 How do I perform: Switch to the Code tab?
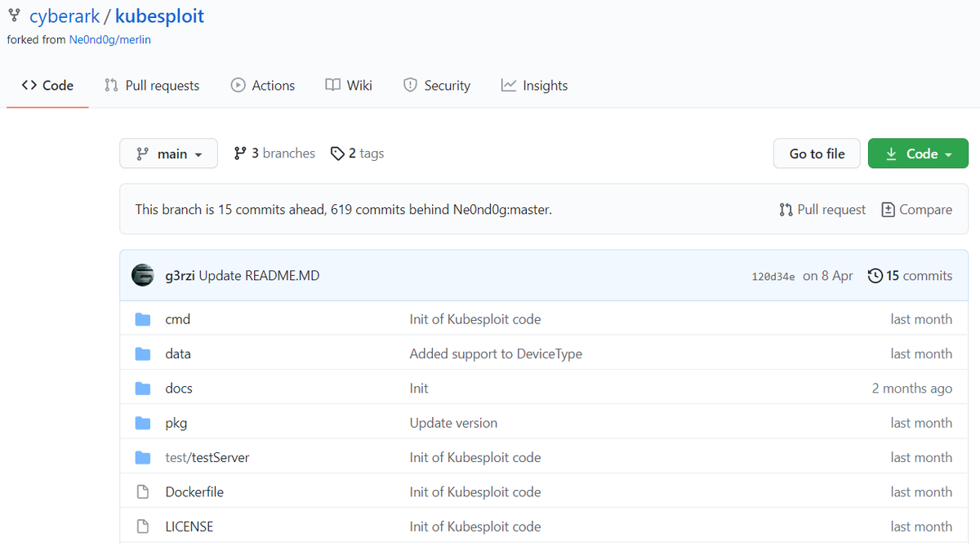pyautogui.click(x=47, y=86)
